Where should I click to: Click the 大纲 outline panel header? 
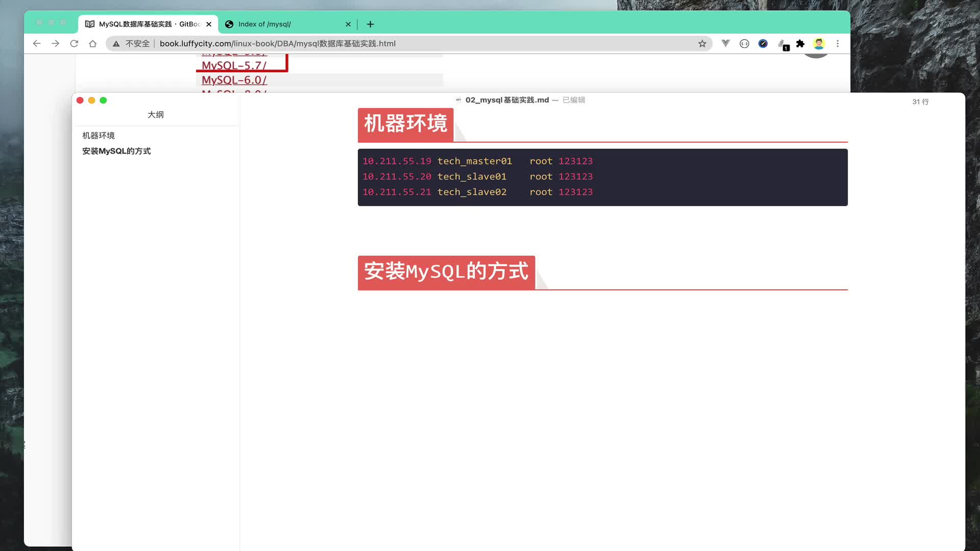156,115
